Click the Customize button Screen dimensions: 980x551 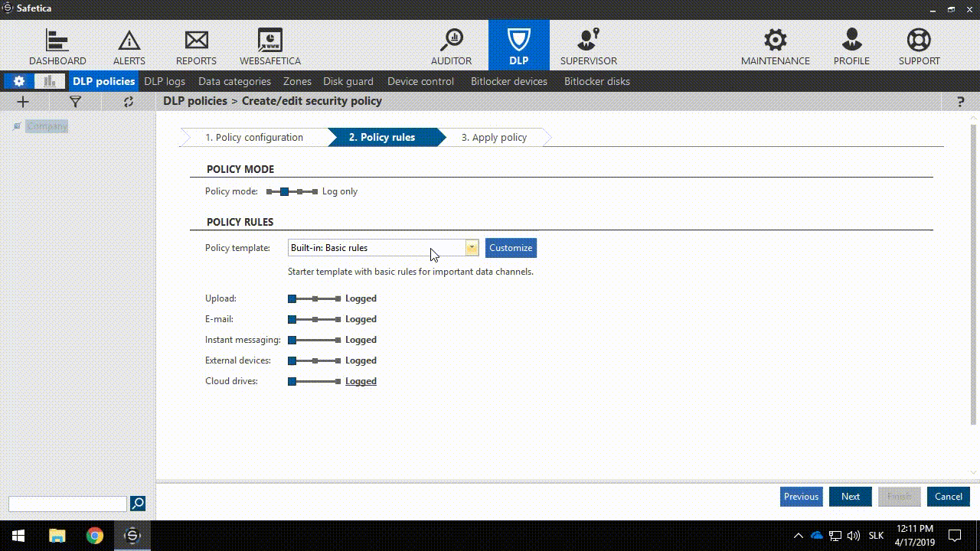[x=510, y=247]
